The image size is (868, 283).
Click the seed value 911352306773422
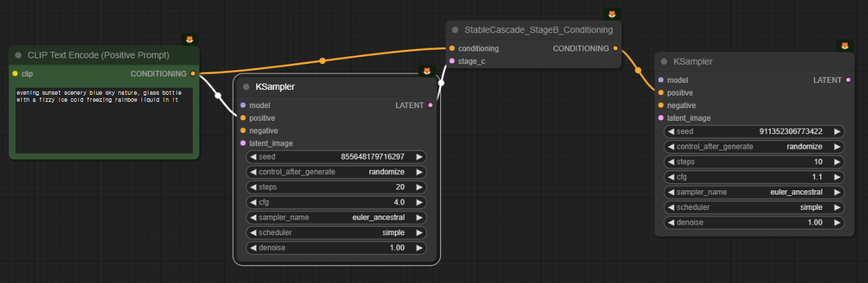(791, 131)
